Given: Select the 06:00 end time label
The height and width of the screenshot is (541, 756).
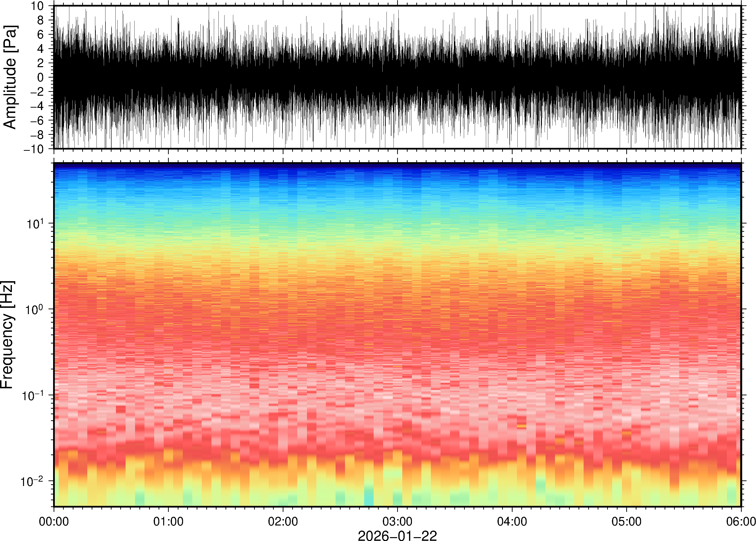Looking at the screenshot, I should coord(741,521).
